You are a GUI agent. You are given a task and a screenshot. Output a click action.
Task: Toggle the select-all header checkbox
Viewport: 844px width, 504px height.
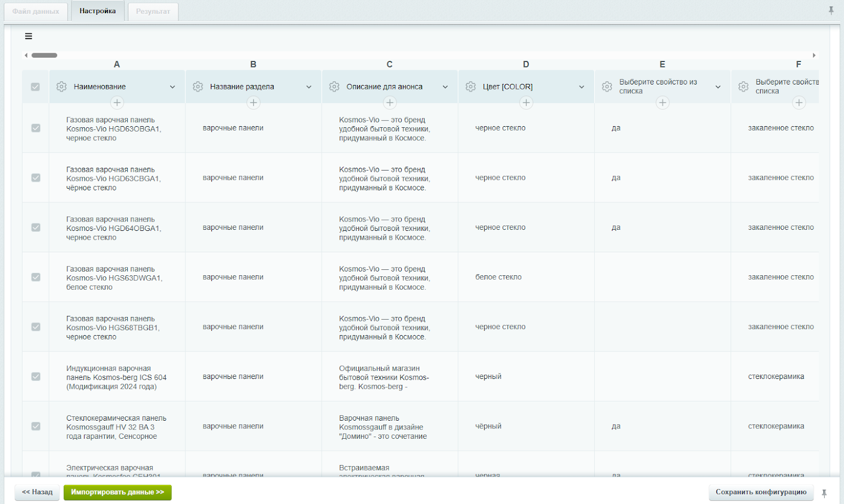36,87
